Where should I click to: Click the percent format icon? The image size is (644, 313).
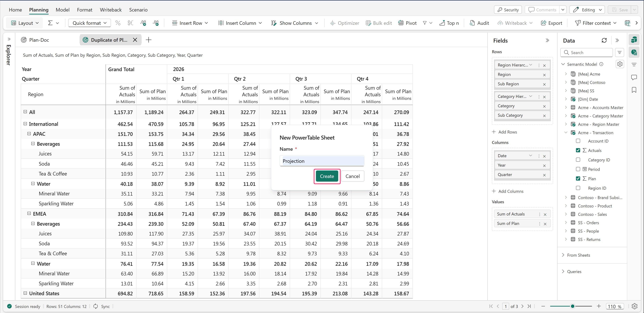118,23
